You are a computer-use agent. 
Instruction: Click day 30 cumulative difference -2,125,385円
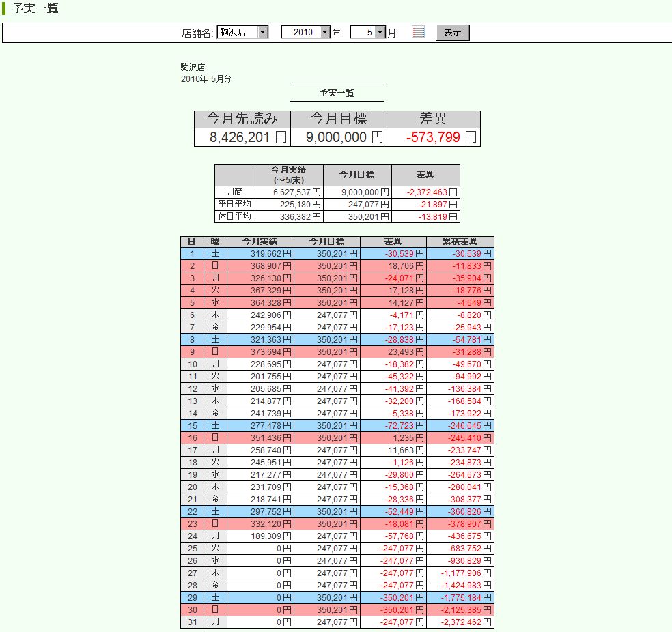pos(460,609)
